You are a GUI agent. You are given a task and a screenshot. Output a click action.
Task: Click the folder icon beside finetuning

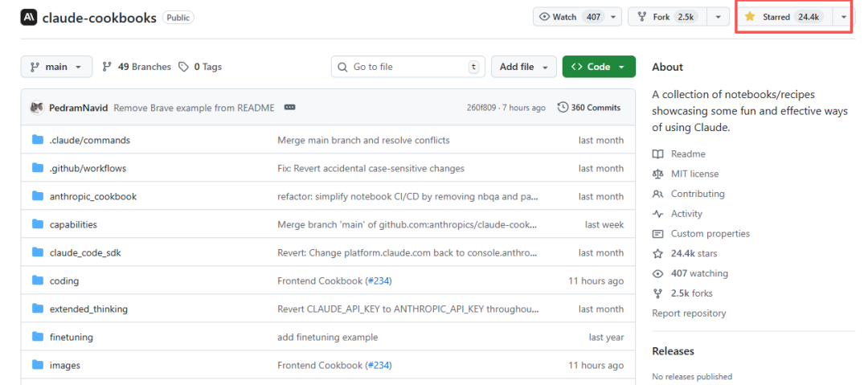click(38, 337)
